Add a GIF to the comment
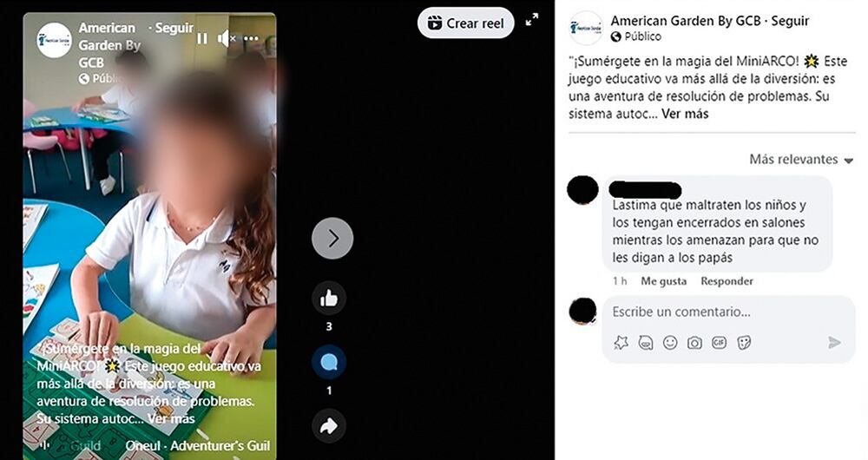868x460 pixels. point(719,343)
